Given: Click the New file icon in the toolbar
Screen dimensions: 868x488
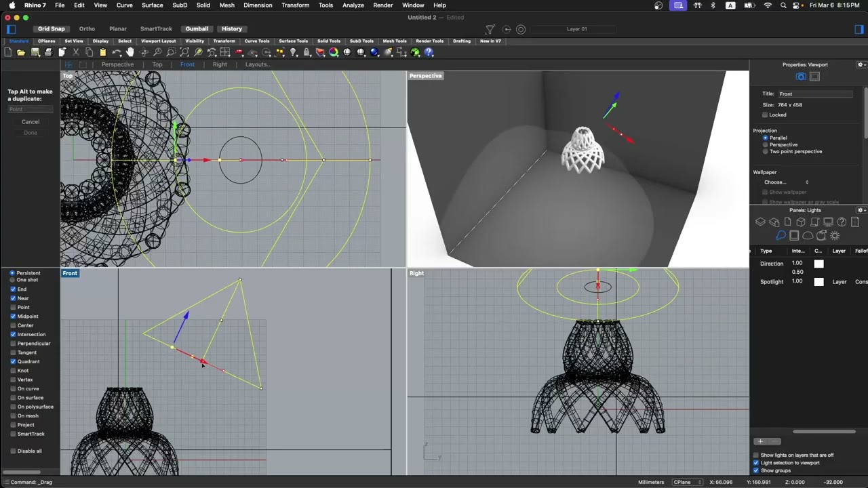Looking at the screenshot, I should (7, 52).
